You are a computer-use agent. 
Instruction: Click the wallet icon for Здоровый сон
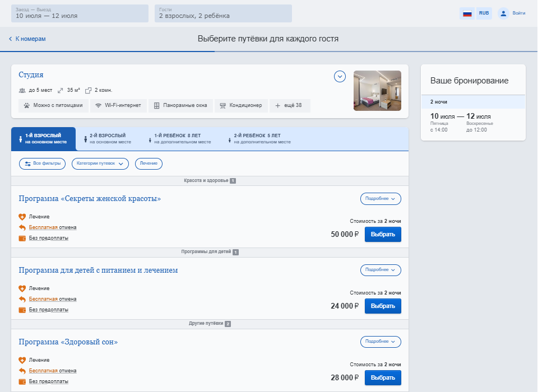[22, 382]
